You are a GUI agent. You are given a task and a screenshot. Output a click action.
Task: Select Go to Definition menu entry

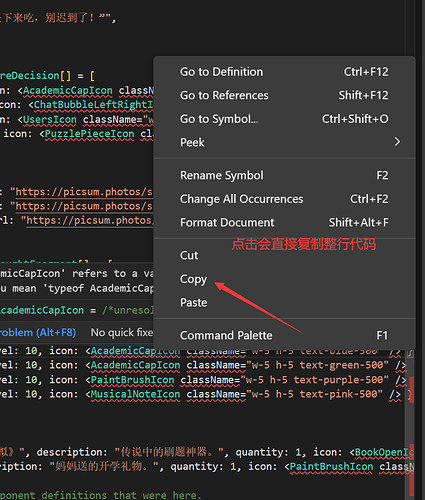pos(284,72)
